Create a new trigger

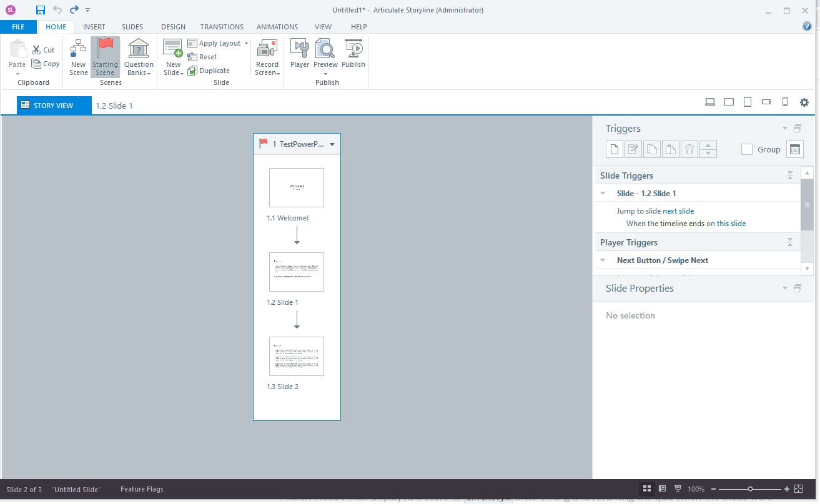[614, 149]
